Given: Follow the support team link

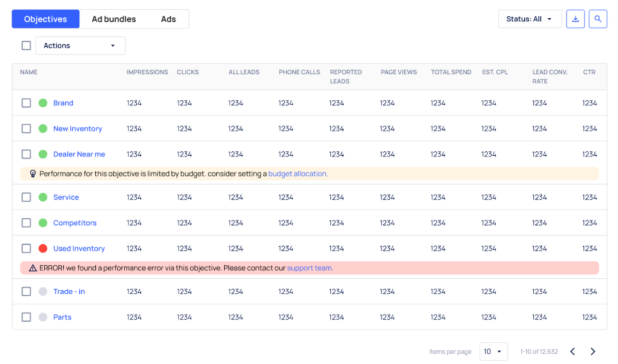Looking at the screenshot, I should 310,268.
